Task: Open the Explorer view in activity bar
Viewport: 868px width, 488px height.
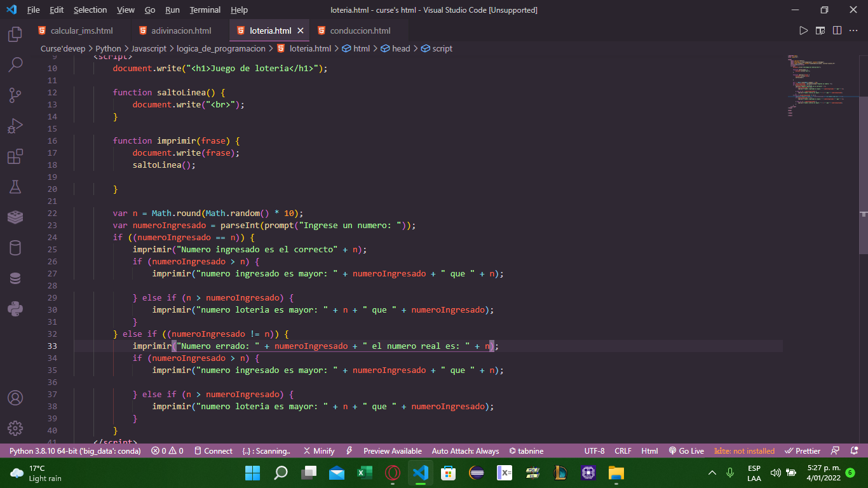Action: click(15, 34)
